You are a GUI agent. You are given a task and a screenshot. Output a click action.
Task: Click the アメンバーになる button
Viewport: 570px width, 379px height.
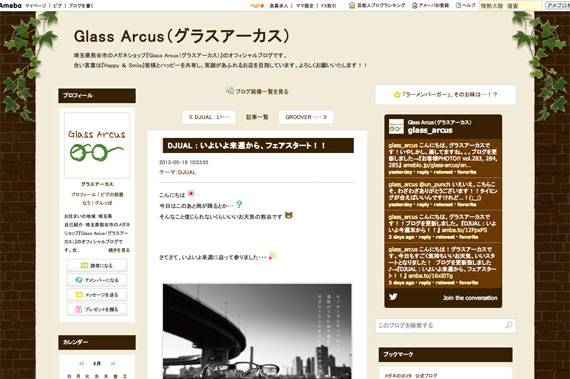97,280
